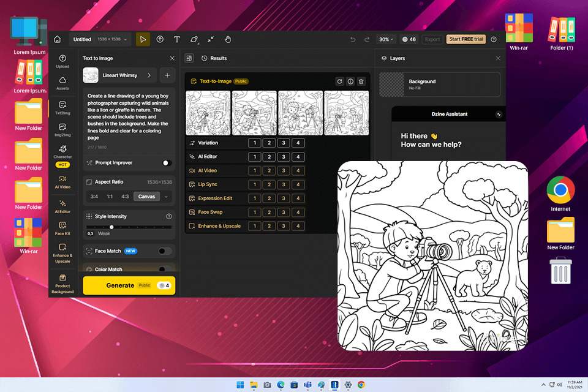588x392 pixels.
Task: Select the arrow selection tool
Action: coord(143,39)
